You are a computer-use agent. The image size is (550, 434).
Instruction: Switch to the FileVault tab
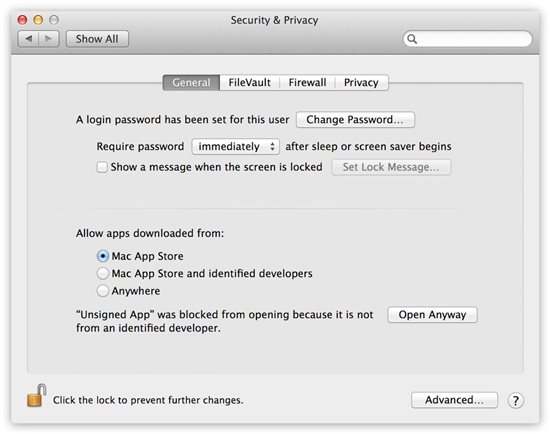pyautogui.click(x=249, y=82)
